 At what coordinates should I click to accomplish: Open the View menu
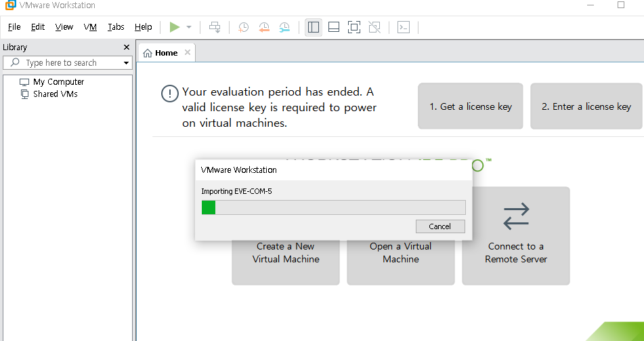point(64,27)
